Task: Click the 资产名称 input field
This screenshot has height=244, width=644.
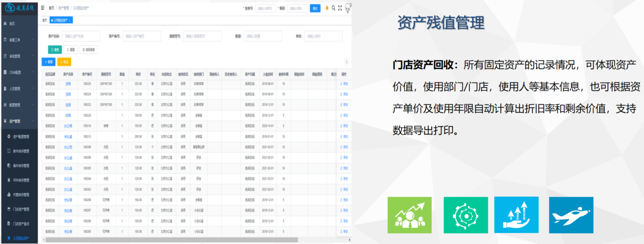Action: (x=81, y=36)
